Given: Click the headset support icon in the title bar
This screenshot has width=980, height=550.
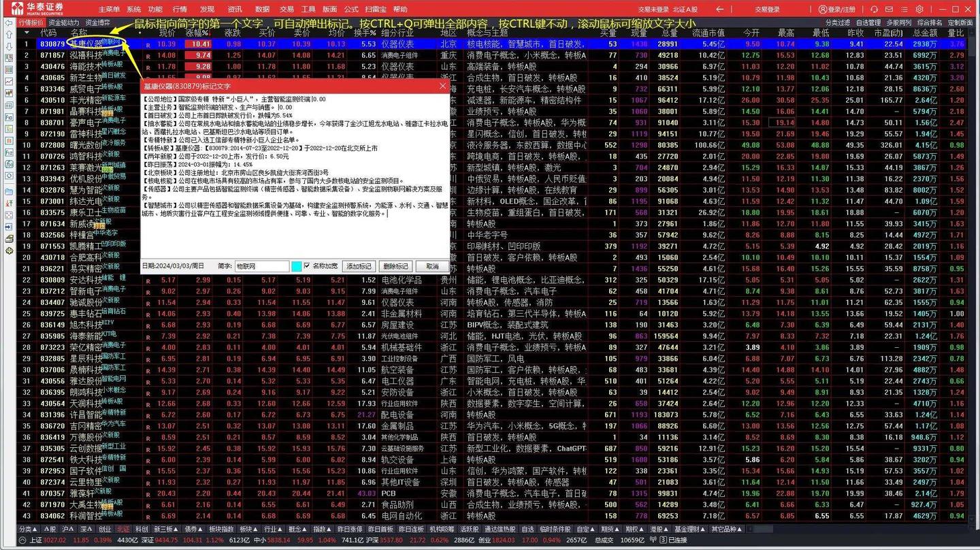Looking at the screenshot, I should click(x=875, y=9).
